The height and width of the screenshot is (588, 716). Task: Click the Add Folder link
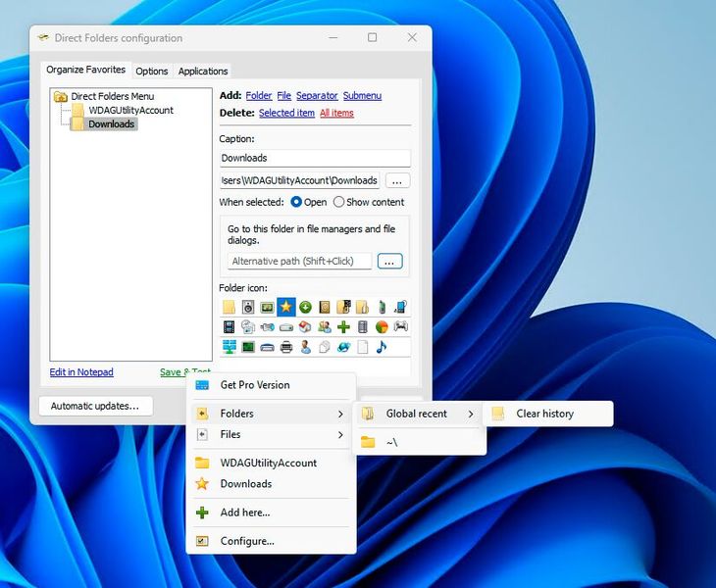pos(259,95)
